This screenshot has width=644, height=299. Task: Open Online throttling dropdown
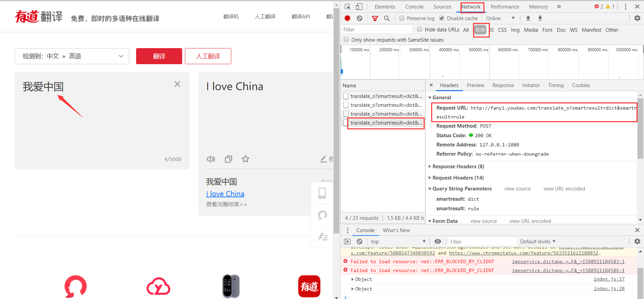500,18
